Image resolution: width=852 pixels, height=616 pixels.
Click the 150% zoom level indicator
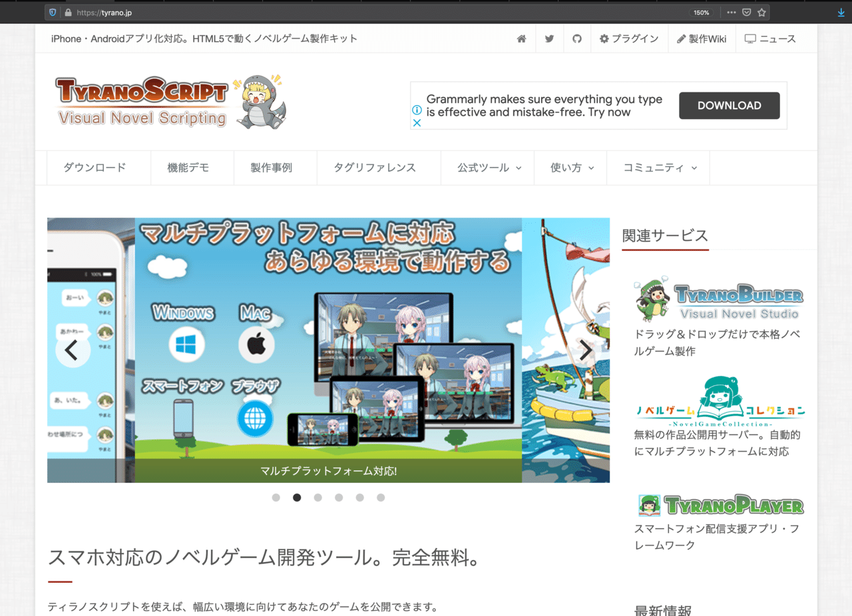click(x=701, y=12)
